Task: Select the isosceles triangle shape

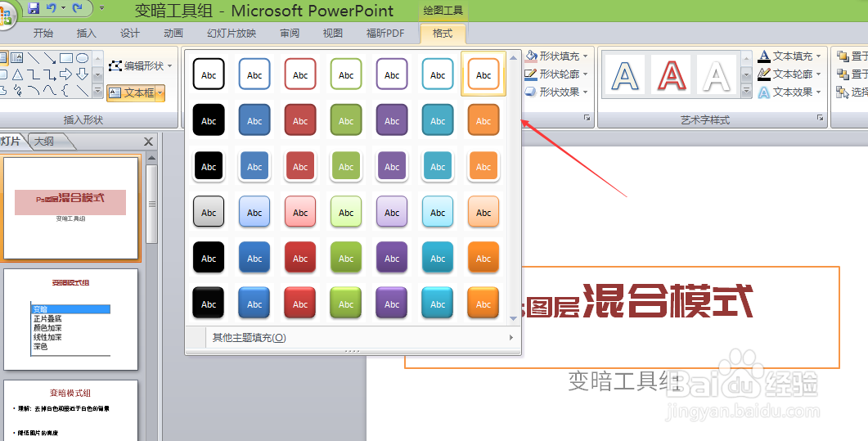Action: [17, 74]
